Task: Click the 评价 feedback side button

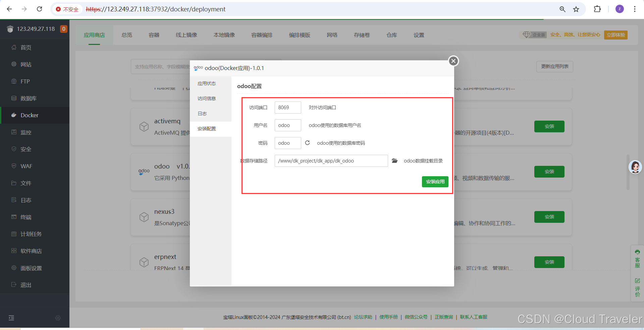Action: pos(637,287)
